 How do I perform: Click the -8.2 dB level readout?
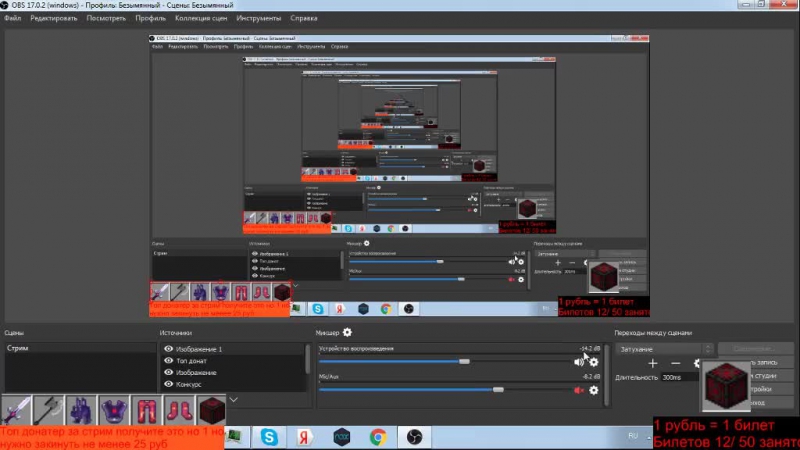[x=591, y=377]
